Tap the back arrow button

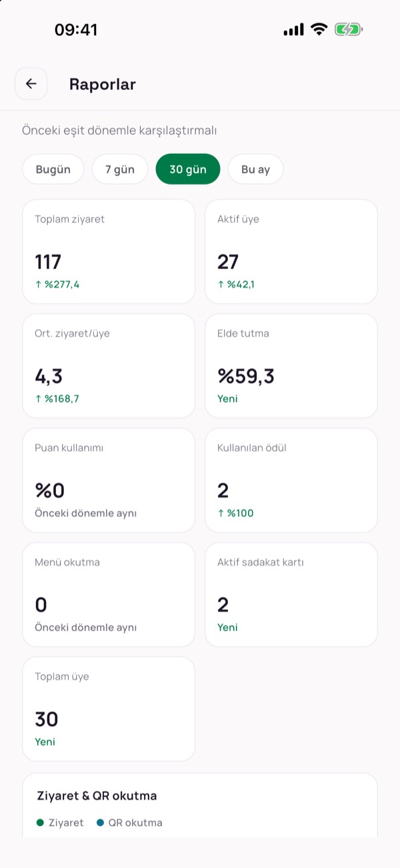(31, 84)
